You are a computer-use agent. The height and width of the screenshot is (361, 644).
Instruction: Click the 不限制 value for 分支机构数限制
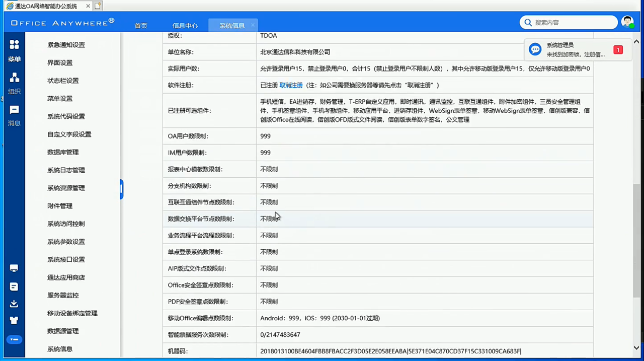[x=269, y=186]
